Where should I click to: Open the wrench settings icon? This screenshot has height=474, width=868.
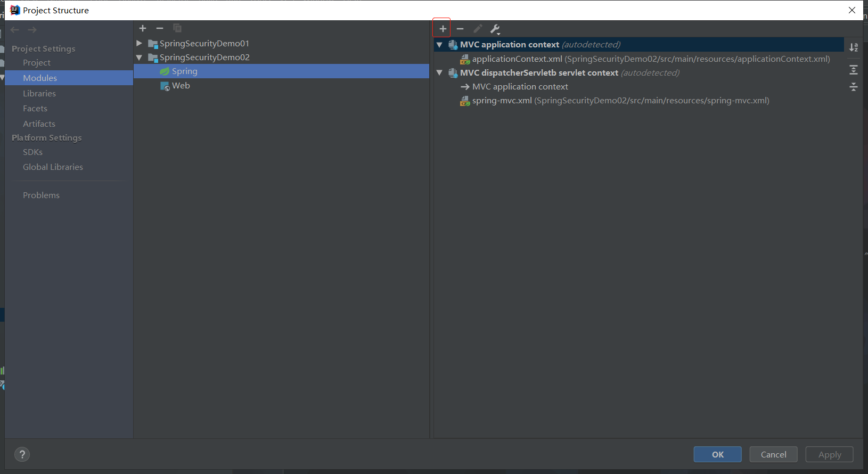tap(495, 29)
